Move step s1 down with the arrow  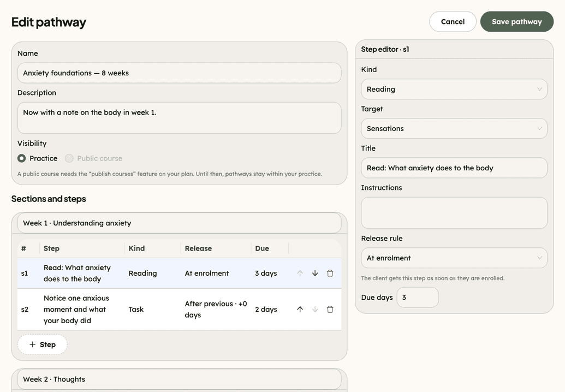tap(315, 273)
